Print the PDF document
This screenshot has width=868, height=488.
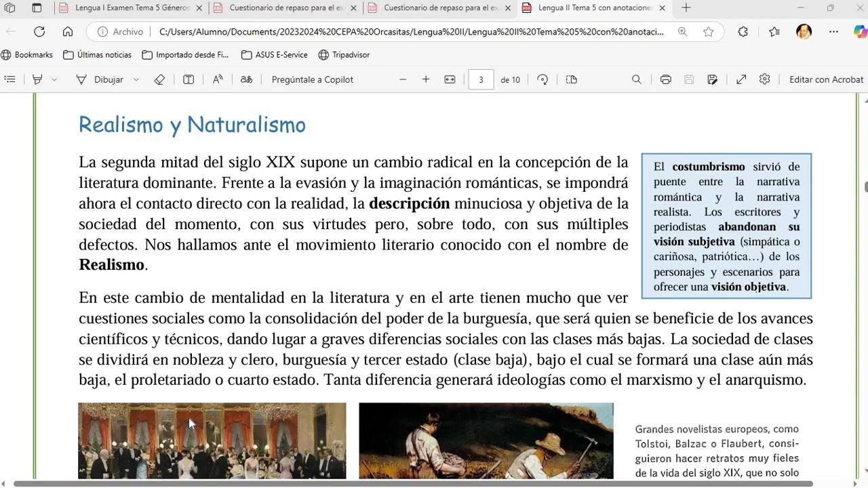pos(665,79)
